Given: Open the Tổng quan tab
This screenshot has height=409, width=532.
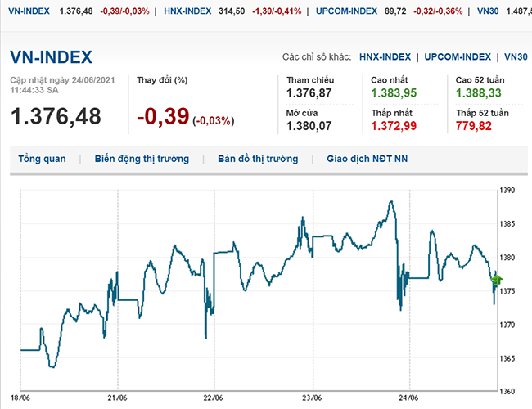Looking at the screenshot, I should (x=41, y=159).
